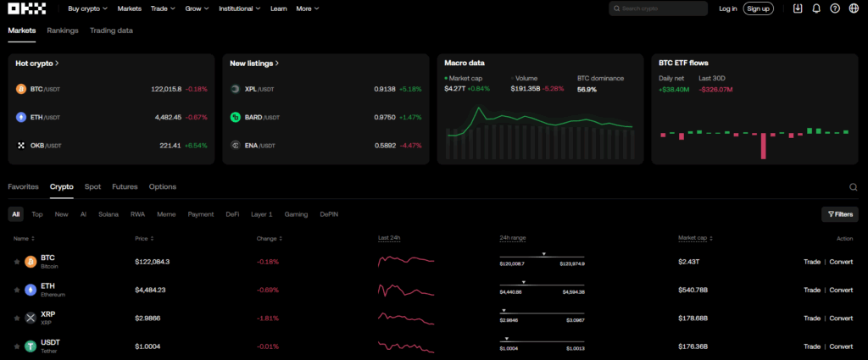Select the Futures tab
The height and width of the screenshot is (360, 868).
pyautogui.click(x=125, y=186)
